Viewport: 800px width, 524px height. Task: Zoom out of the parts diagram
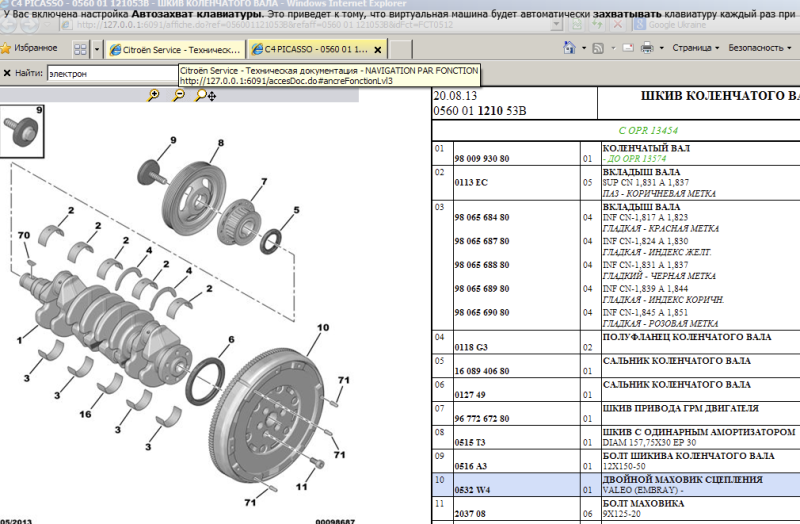(x=178, y=95)
